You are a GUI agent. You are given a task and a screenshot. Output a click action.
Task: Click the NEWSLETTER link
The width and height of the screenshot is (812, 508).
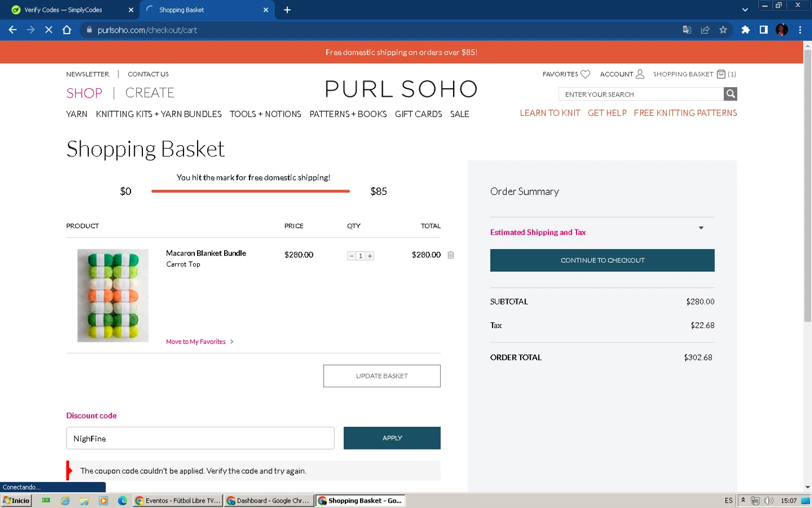pyautogui.click(x=88, y=74)
